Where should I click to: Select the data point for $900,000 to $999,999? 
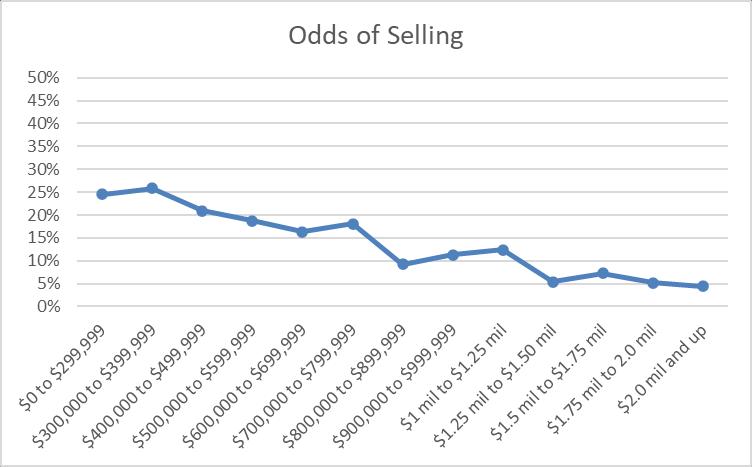point(453,255)
